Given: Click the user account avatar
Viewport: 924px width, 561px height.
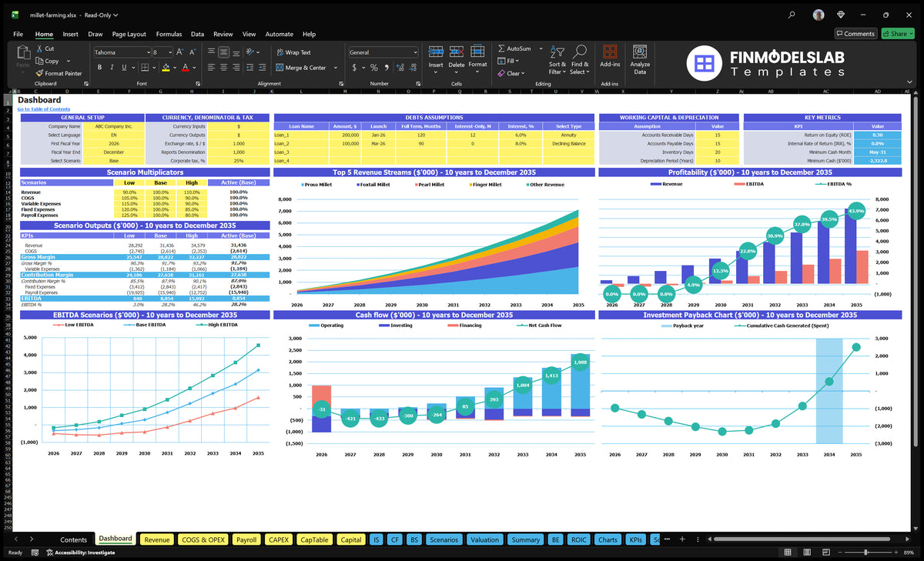Looking at the screenshot, I should 819,14.
